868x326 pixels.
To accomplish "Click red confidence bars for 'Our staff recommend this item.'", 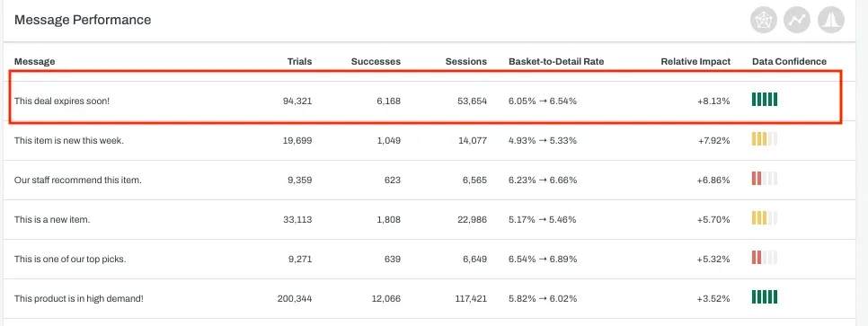I will (x=765, y=178).
